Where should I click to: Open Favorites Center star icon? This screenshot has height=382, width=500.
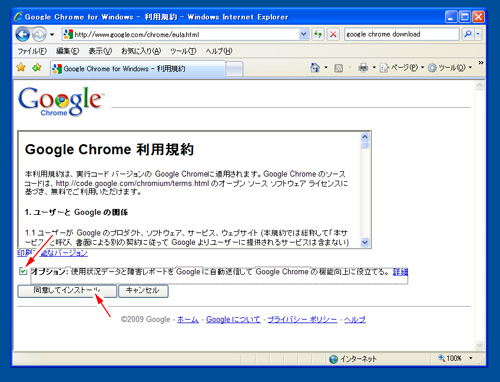21,68
